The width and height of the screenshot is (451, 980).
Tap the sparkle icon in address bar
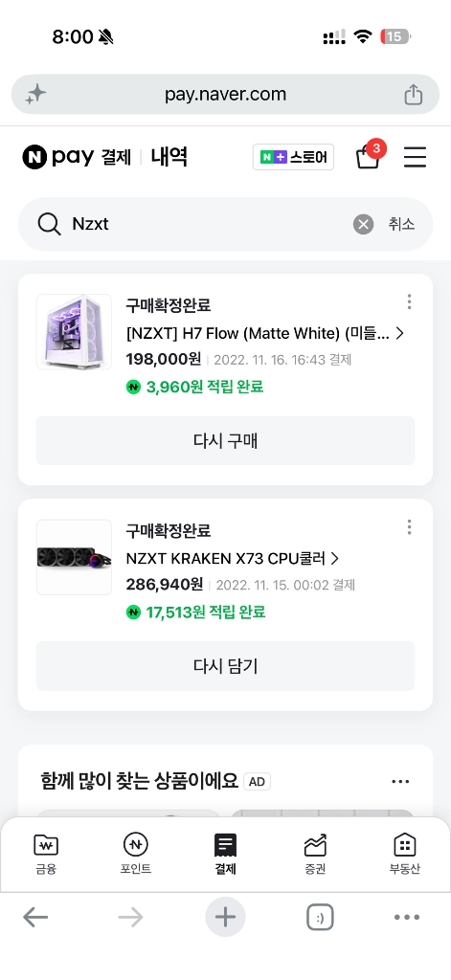click(x=35, y=95)
